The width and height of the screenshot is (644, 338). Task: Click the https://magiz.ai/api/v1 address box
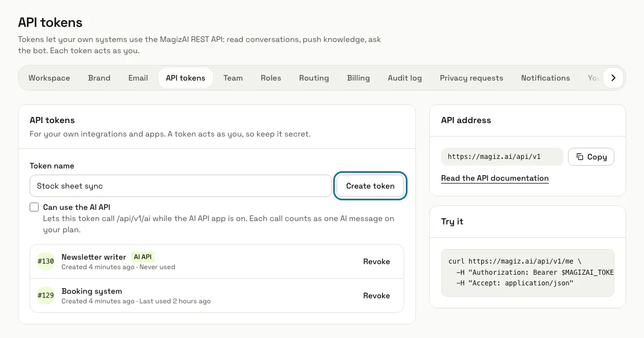tap(502, 157)
